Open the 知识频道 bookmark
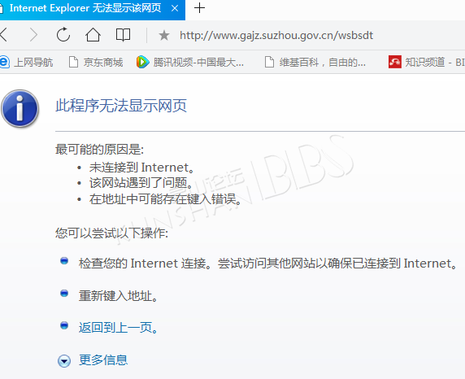 [426, 62]
